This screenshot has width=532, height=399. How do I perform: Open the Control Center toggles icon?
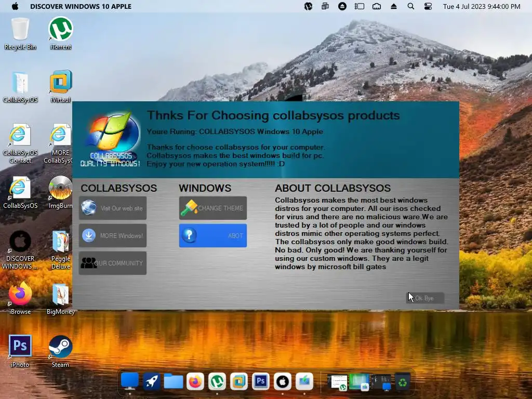[x=428, y=6]
